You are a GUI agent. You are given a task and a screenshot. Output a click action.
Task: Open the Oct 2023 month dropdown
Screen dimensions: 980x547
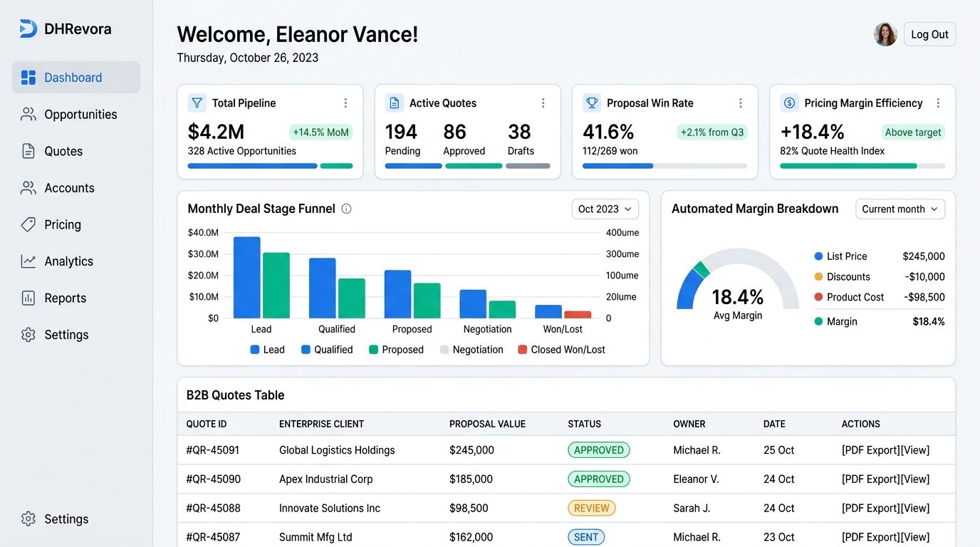[x=605, y=209]
